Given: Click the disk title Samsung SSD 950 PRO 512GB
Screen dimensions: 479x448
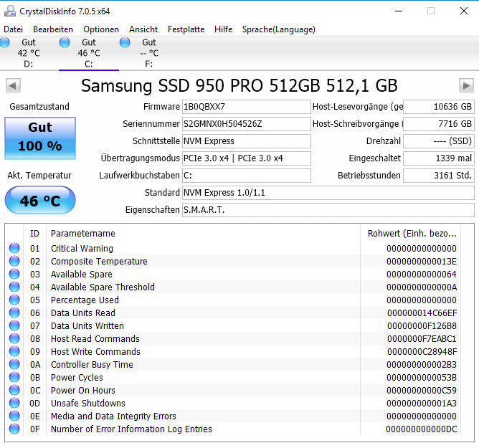Looking at the screenshot, I should [x=239, y=86].
